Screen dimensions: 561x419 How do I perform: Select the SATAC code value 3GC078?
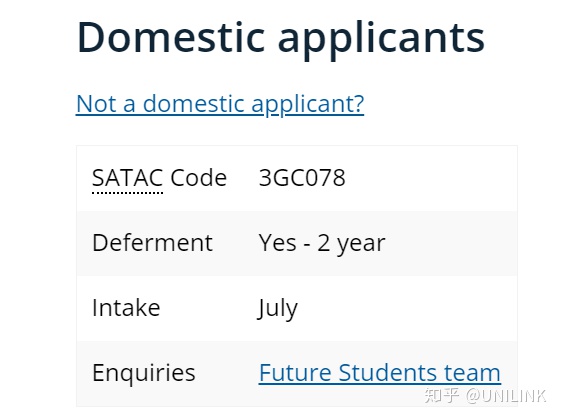pyautogui.click(x=302, y=178)
